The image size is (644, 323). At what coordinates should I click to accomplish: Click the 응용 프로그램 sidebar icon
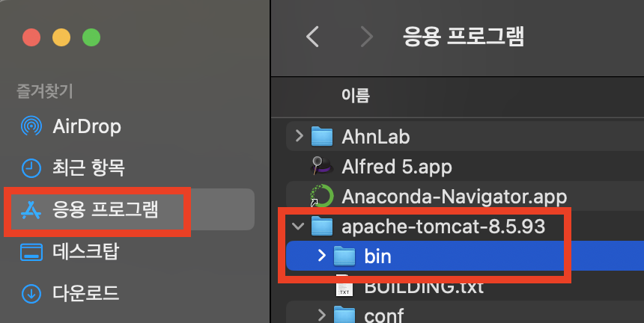click(x=31, y=209)
